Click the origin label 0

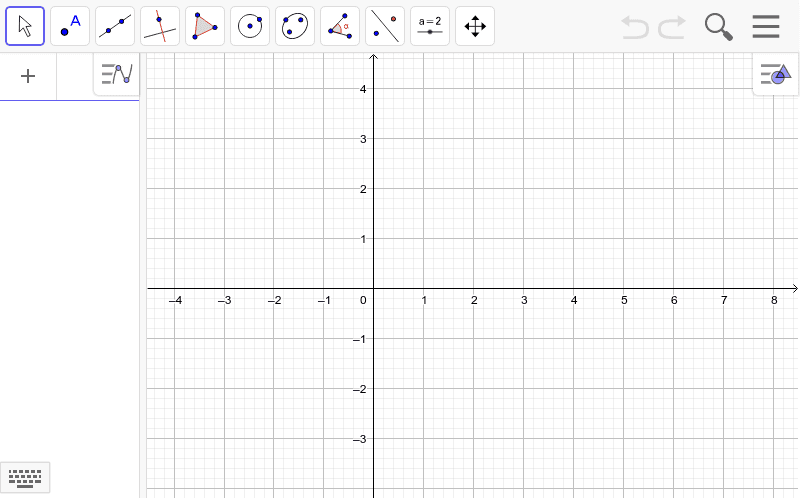click(x=363, y=301)
